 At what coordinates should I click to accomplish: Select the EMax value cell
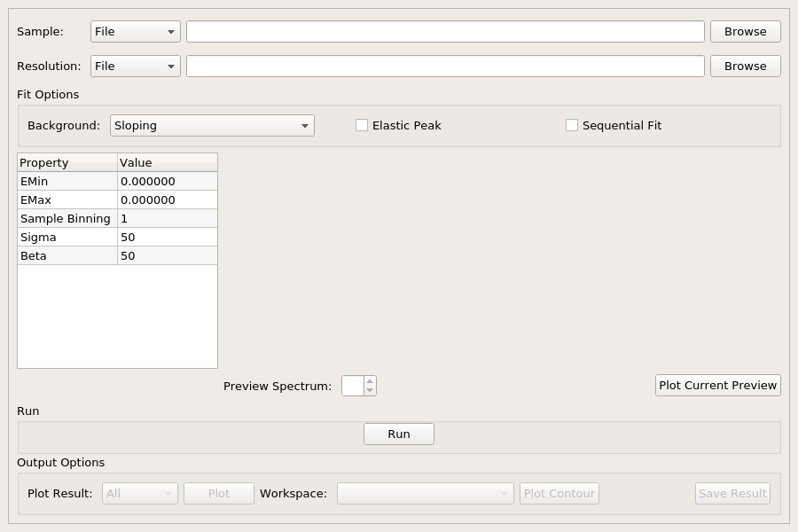[168, 200]
